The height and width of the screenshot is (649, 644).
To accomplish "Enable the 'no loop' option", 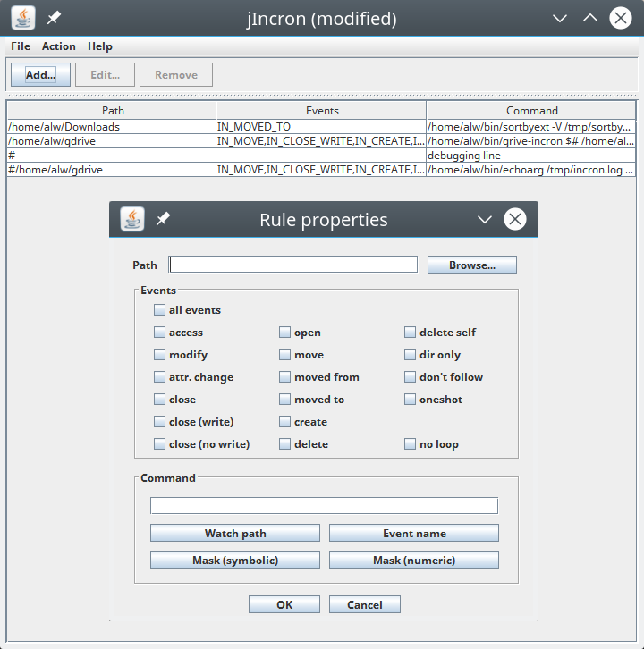I will pyautogui.click(x=410, y=444).
